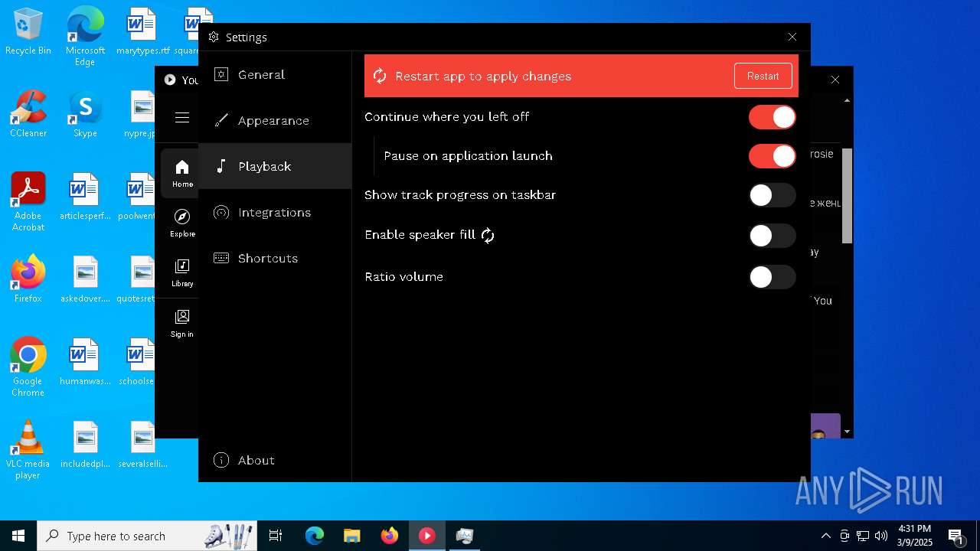Image resolution: width=980 pixels, height=551 pixels.
Task: Click the taskbar search box
Action: coord(148,536)
